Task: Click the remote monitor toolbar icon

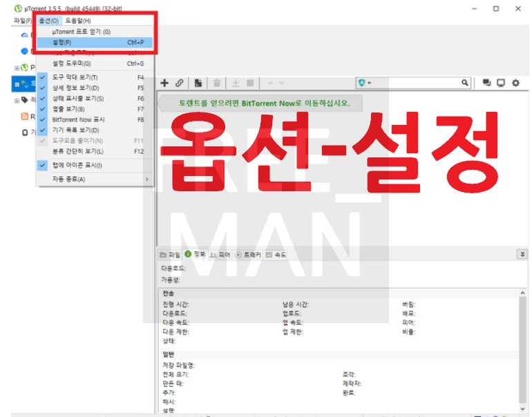Action: [x=501, y=83]
